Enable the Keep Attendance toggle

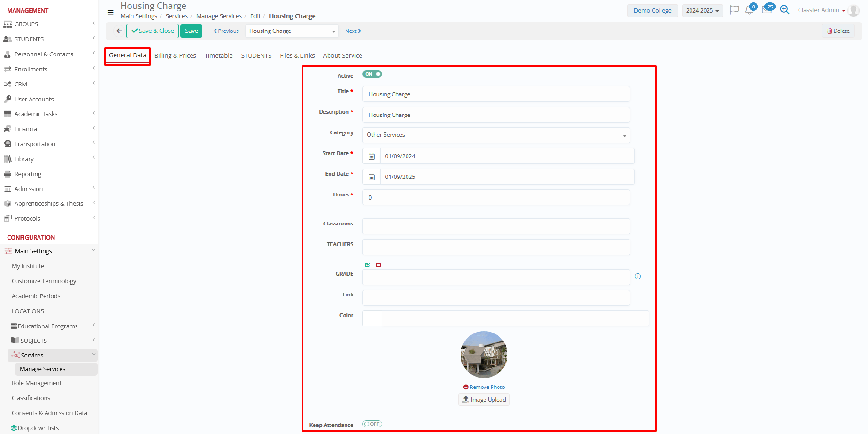[x=372, y=424]
